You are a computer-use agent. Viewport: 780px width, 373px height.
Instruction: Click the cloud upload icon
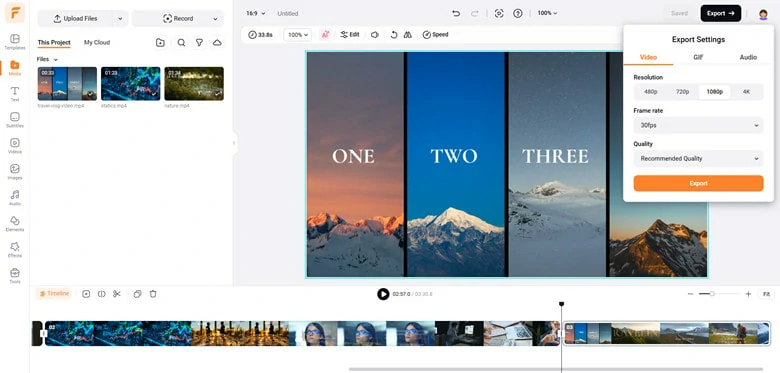pyautogui.click(x=217, y=43)
